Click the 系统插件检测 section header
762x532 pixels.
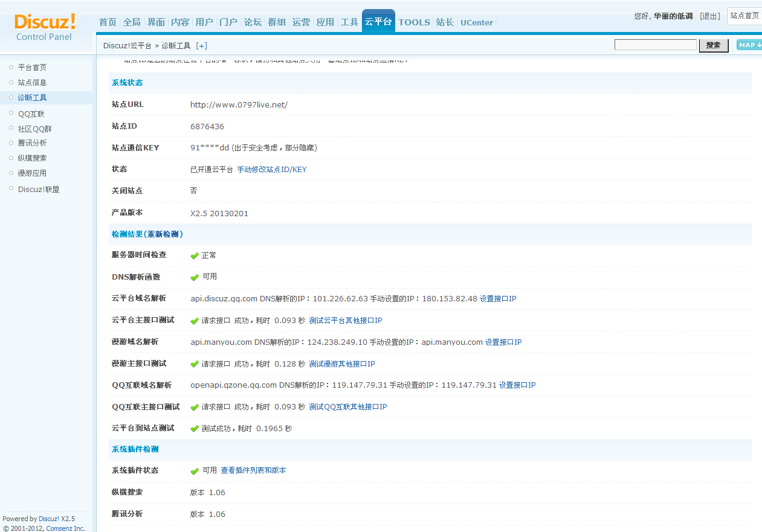(x=135, y=449)
